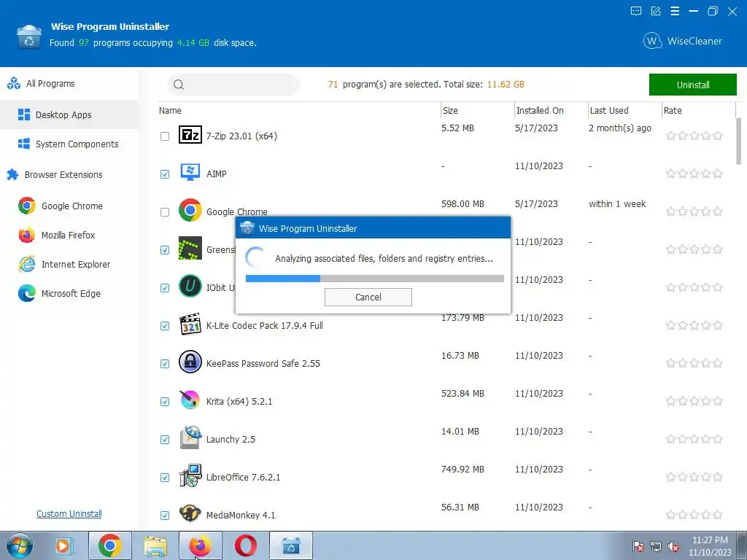Click the KeePass Password Safe icon
Image resolution: width=747 pixels, height=560 pixels.
click(x=190, y=362)
